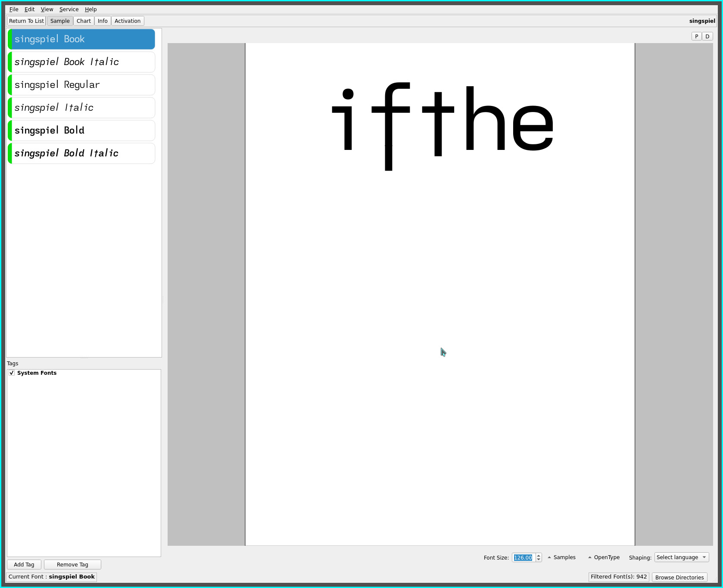Open the Service menu
Screen dimensions: 723x588
(x=69, y=9)
